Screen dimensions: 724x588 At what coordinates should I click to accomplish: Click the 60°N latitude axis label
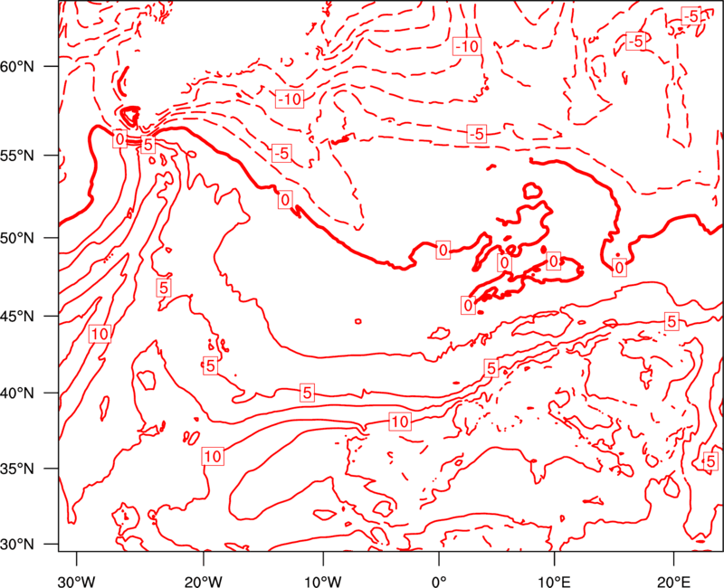click(17, 67)
